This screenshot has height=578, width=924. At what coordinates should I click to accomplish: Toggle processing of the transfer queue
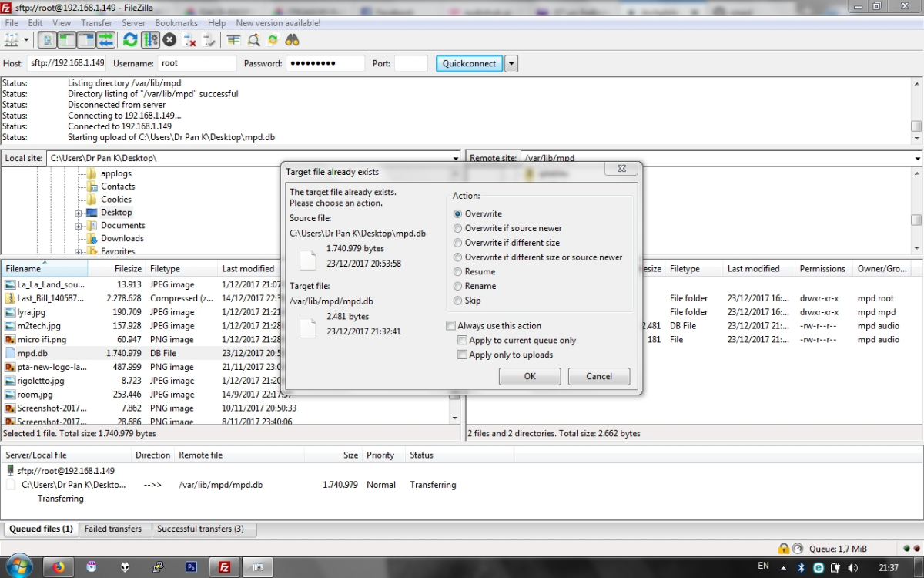[x=150, y=40]
